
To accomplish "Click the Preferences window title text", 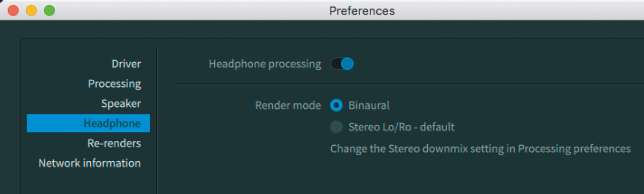I will coord(362,11).
